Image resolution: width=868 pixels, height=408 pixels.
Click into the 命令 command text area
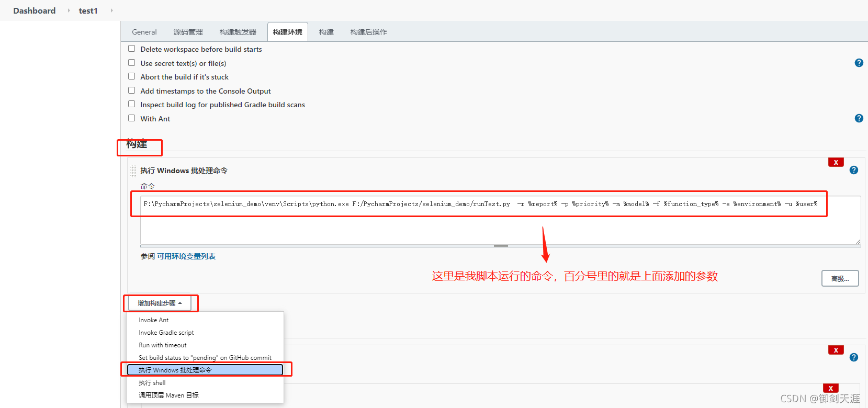[500, 220]
